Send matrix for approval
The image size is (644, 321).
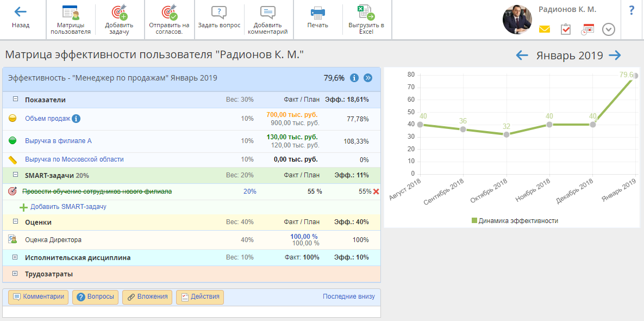169,13
